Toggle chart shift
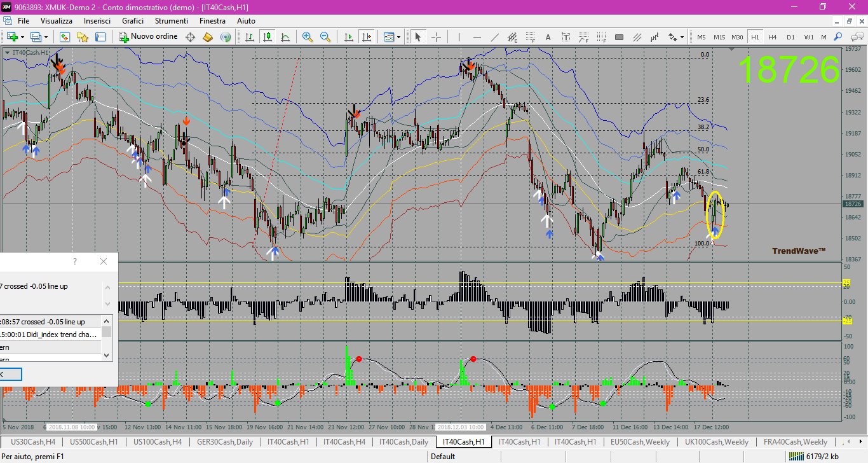The image size is (868, 463). (x=366, y=37)
